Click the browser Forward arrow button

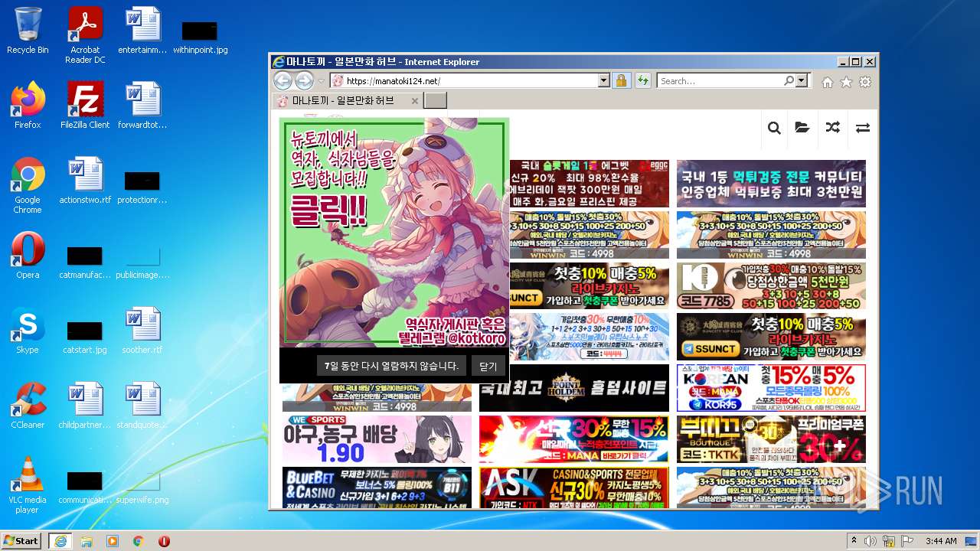tap(304, 80)
